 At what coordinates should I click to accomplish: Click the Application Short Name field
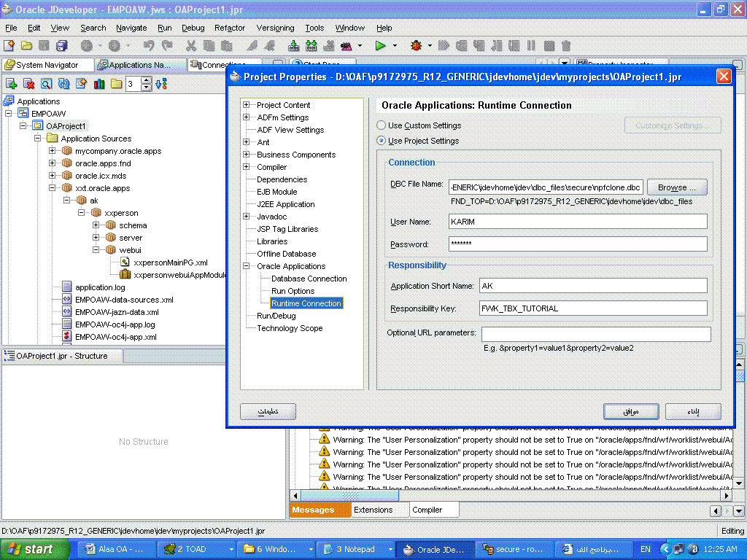[x=593, y=286]
